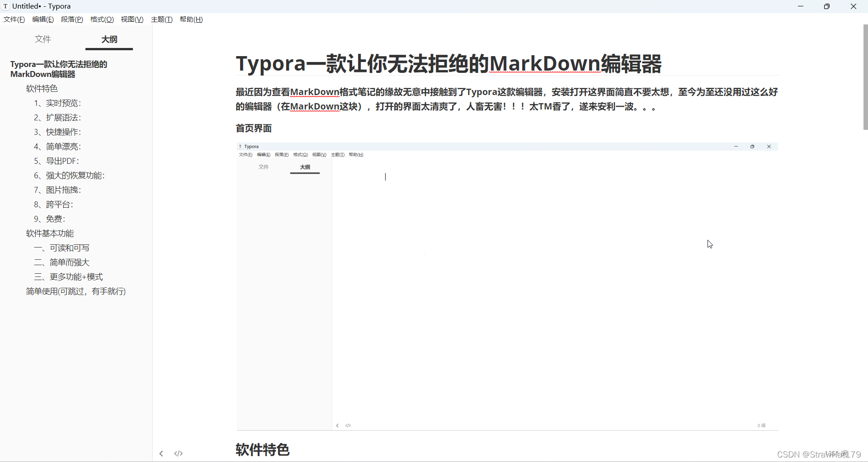This screenshot has width=868, height=462.
Task: Select outline item 8、跨平台
Action: tap(53, 205)
